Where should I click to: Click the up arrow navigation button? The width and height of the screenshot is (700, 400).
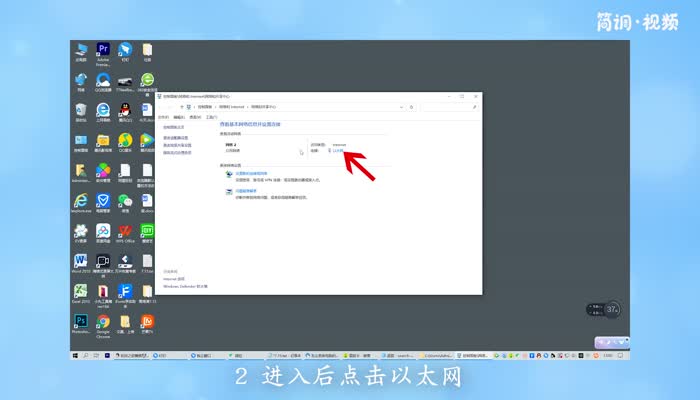tap(182, 107)
